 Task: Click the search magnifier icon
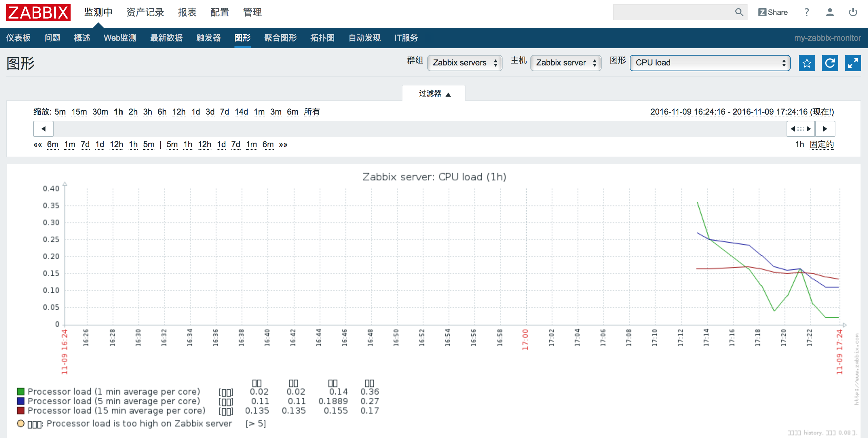pos(739,12)
